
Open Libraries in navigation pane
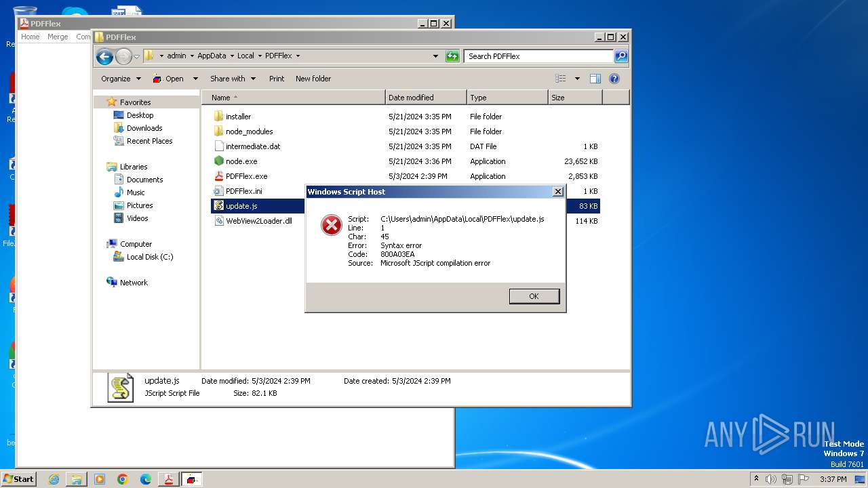tap(134, 167)
